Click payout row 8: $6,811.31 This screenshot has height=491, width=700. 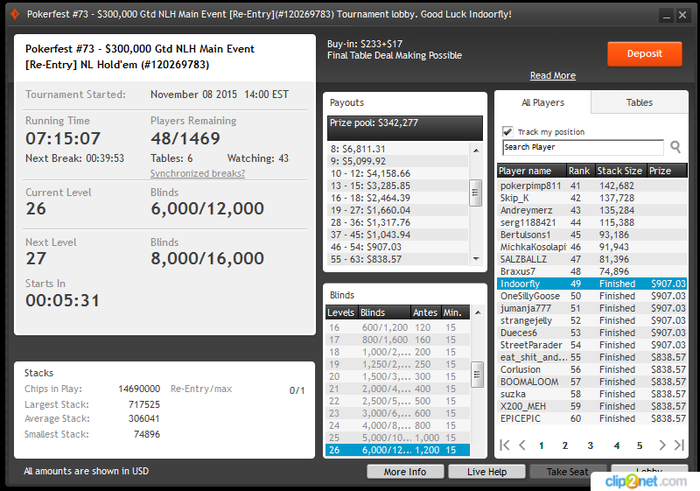point(398,149)
